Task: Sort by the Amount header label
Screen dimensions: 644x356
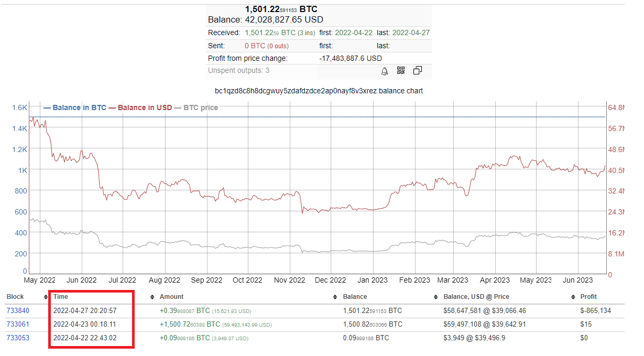Action: [171, 297]
